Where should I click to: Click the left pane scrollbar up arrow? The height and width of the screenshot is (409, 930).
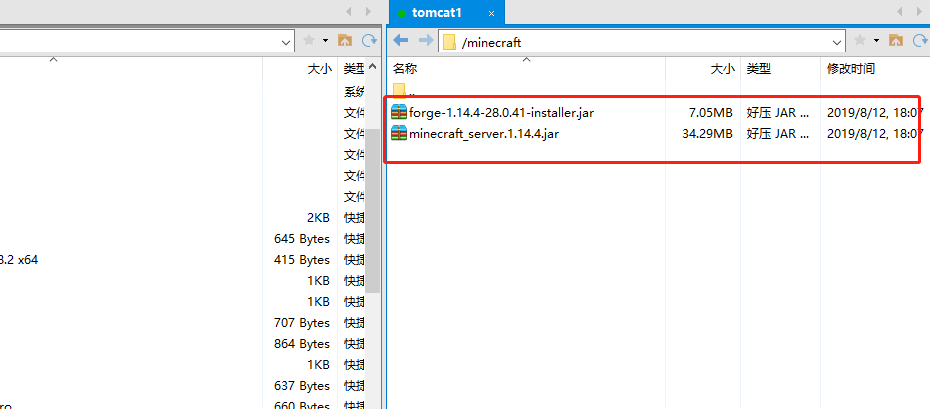(x=372, y=67)
